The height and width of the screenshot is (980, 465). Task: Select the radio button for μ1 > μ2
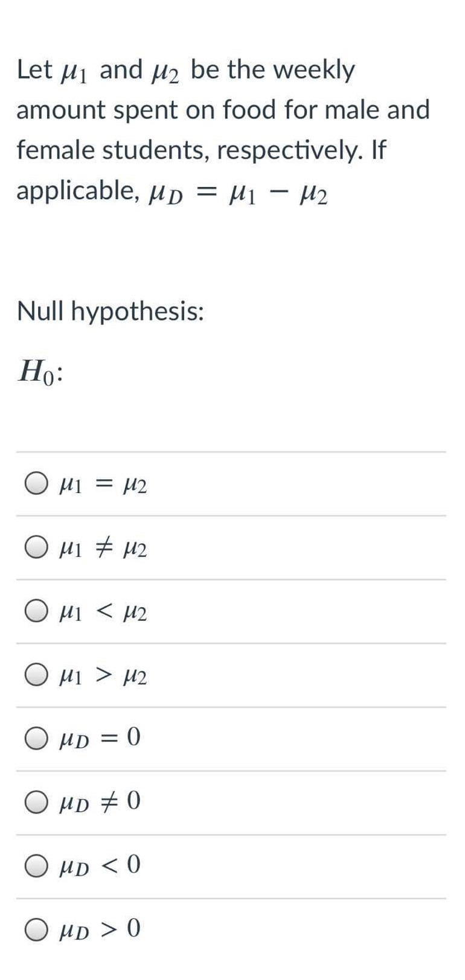36,676
